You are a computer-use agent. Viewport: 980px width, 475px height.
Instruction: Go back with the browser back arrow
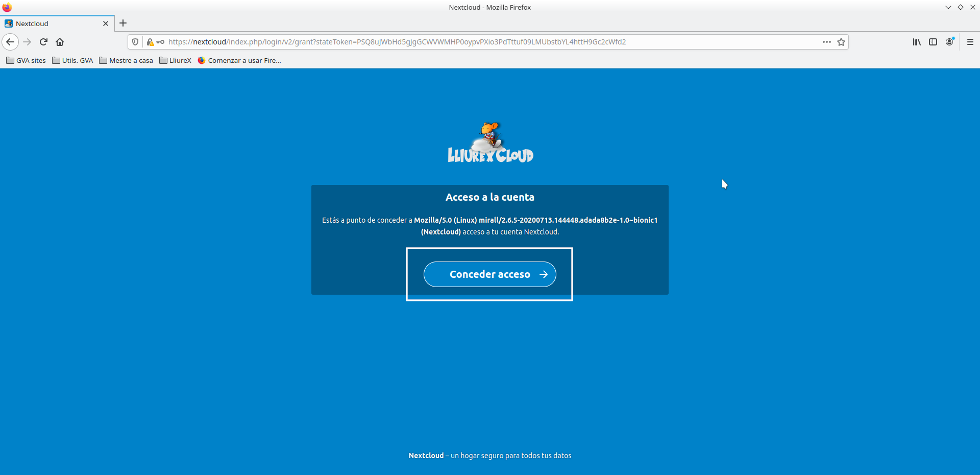point(10,42)
